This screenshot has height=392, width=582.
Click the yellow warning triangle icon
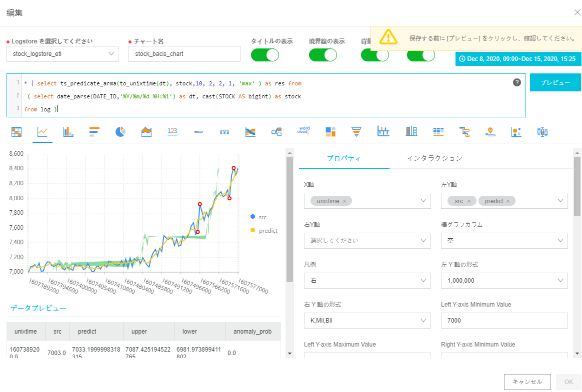tap(388, 37)
